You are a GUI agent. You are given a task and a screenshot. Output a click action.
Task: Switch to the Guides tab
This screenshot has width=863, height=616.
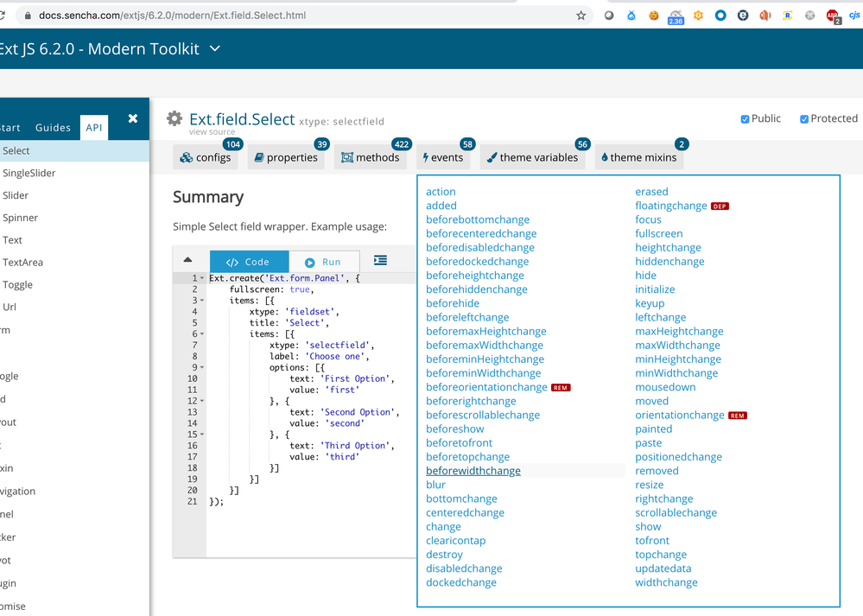tap(53, 127)
